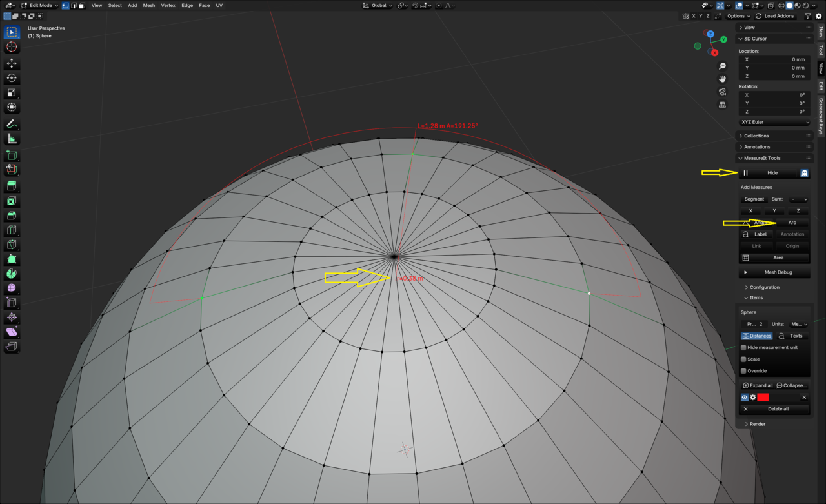826x504 pixels.
Task: Toggle the camera view icon
Action: (723, 92)
